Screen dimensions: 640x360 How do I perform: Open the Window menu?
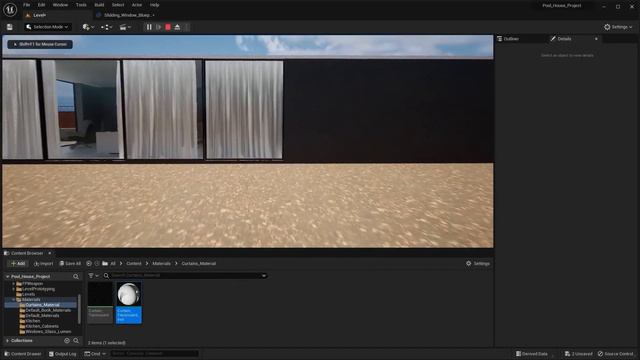point(60,5)
